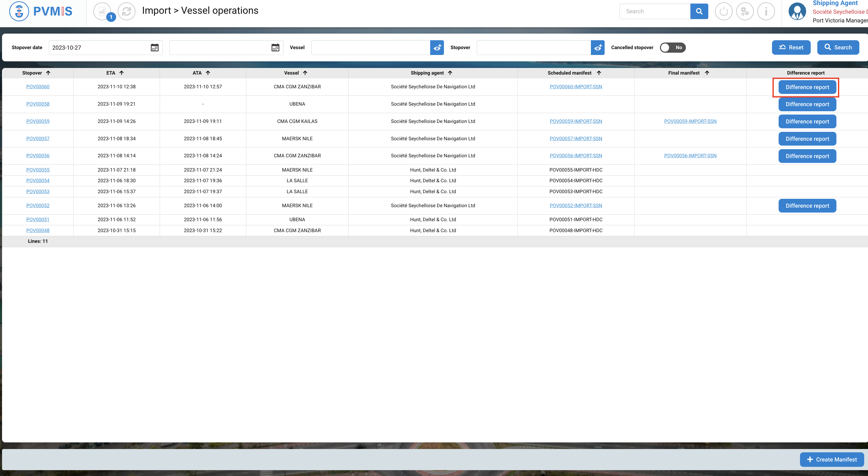This screenshot has width=868, height=476.
Task: Click the magnifier icon beside top Search
Action: click(x=699, y=11)
